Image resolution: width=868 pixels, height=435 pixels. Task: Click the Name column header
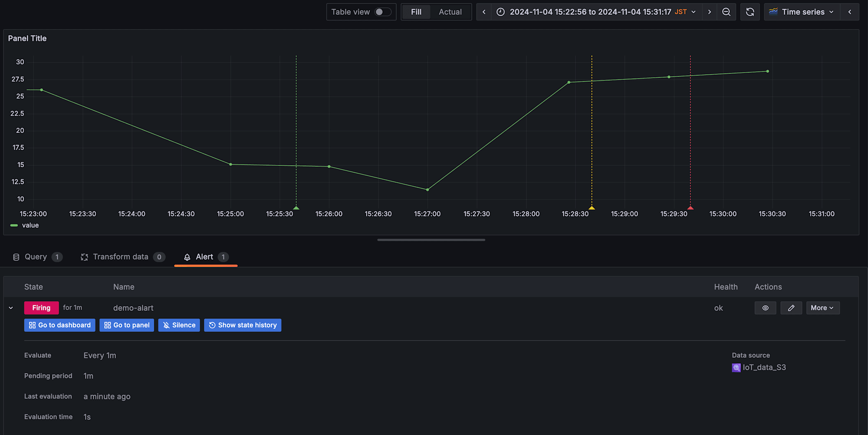point(124,287)
